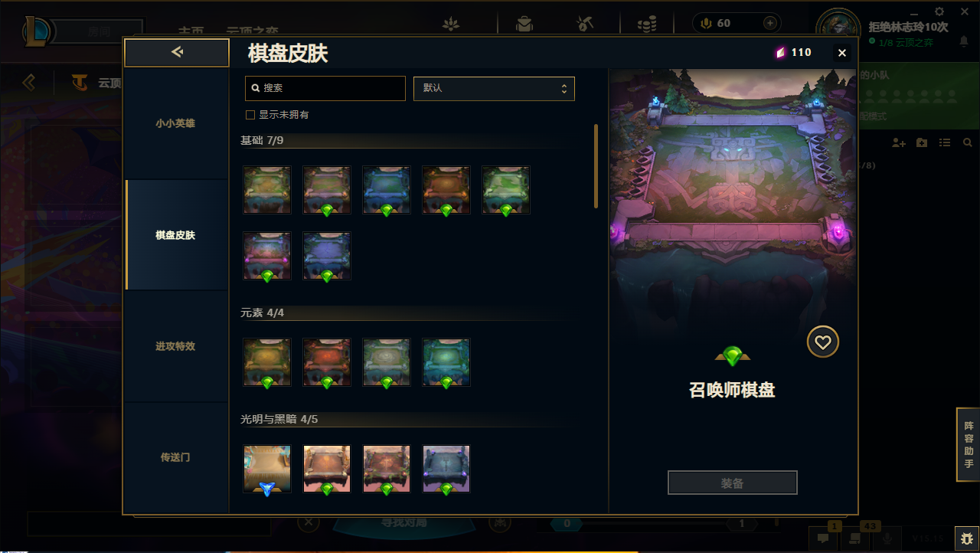This screenshot has height=553, width=980.
Task: Select the first board thumbnail under 元素
Action: (267, 362)
